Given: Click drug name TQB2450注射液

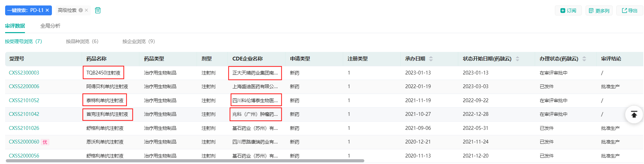Looking at the screenshot, I should tap(103, 73).
